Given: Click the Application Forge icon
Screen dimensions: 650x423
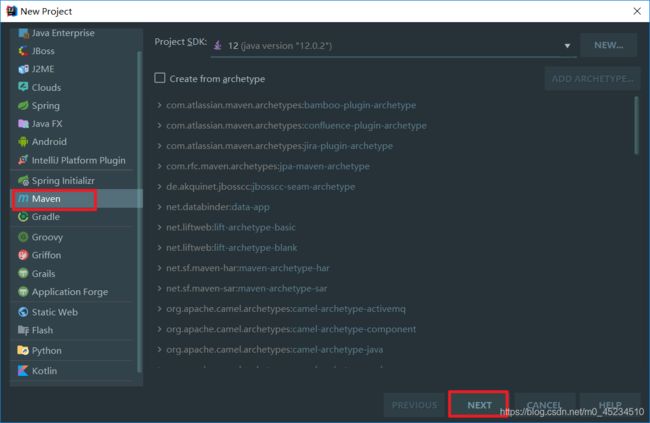Looking at the screenshot, I should pyautogui.click(x=23, y=292).
